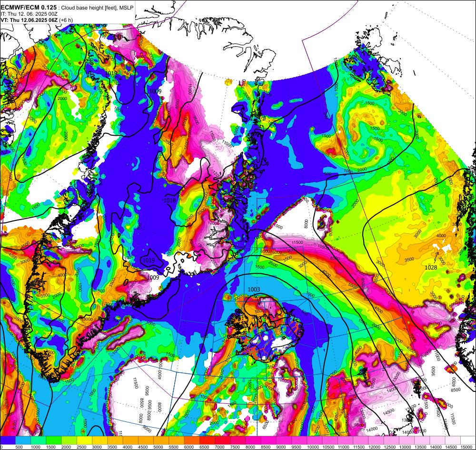Pick the teal-green 1000–1500 ft legend swatch

click(x=38, y=440)
